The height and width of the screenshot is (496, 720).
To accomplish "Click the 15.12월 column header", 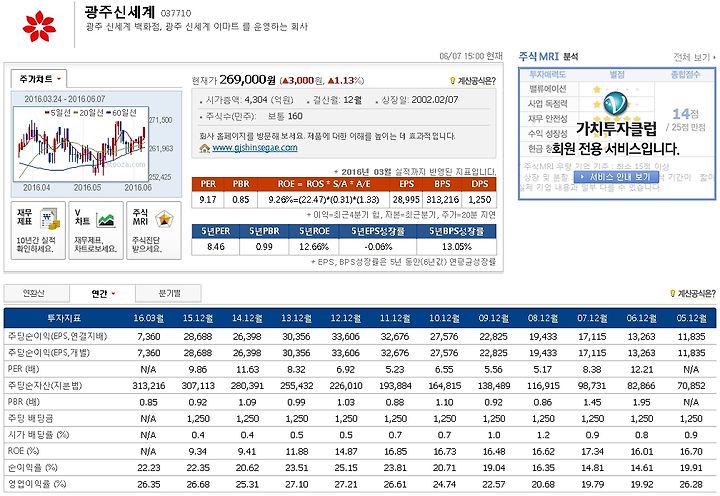I will click(198, 318).
